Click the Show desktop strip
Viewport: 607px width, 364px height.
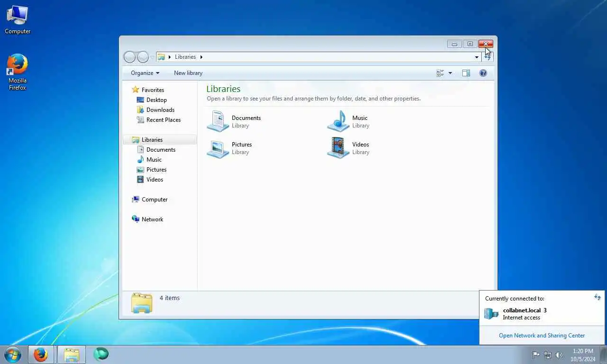pos(604,355)
